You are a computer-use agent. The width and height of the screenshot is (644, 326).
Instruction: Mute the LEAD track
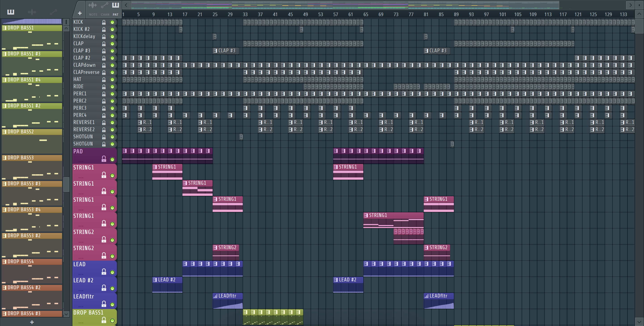[112, 272]
